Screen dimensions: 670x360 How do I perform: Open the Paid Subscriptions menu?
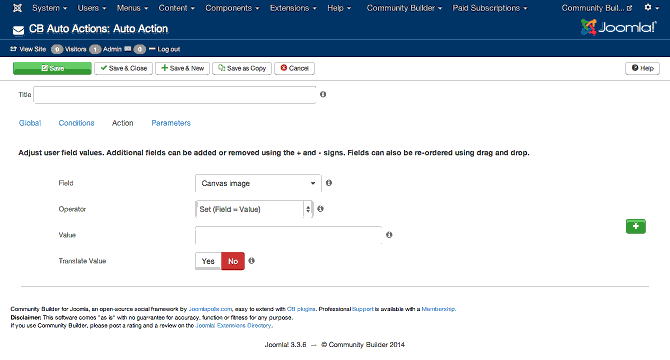tap(490, 8)
